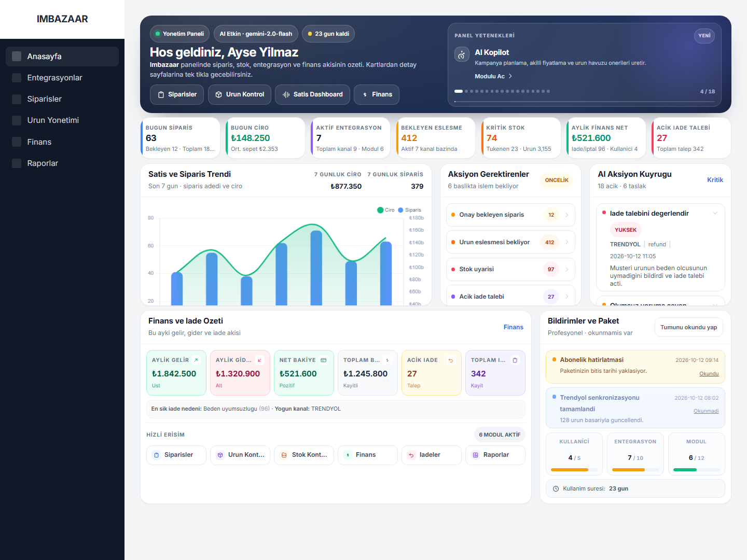Image resolution: width=747 pixels, height=560 pixels.
Task: Select the first carousel dot in Panel Yetenekleri
Action: tap(459, 91)
